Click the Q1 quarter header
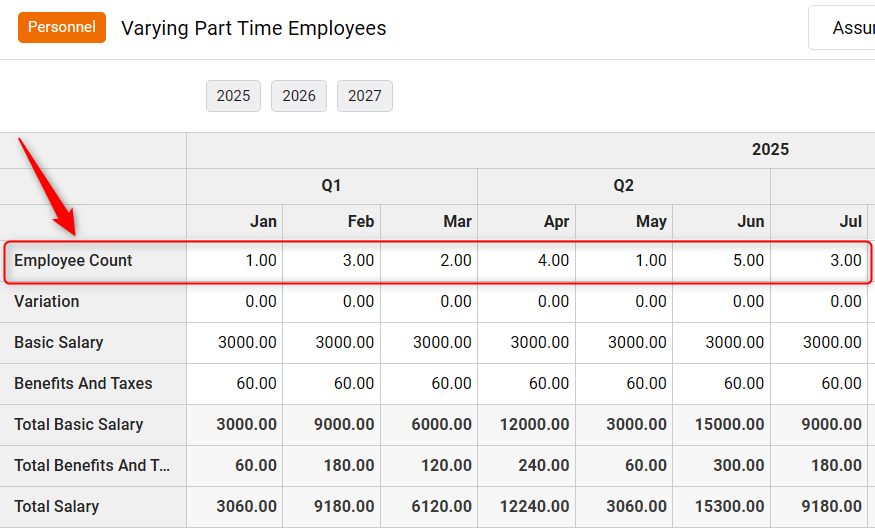Image resolution: width=875 pixels, height=532 pixels. pyautogui.click(x=331, y=186)
